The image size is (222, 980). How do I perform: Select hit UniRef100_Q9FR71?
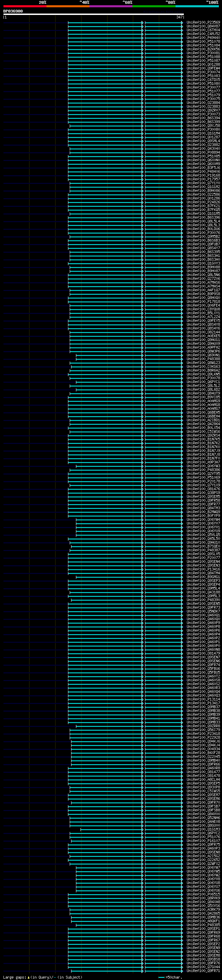[x=203, y=971]
